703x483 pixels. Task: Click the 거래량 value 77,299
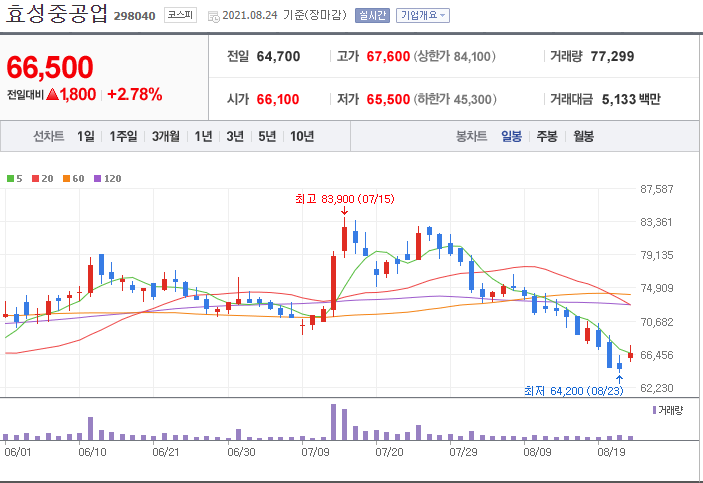612,57
